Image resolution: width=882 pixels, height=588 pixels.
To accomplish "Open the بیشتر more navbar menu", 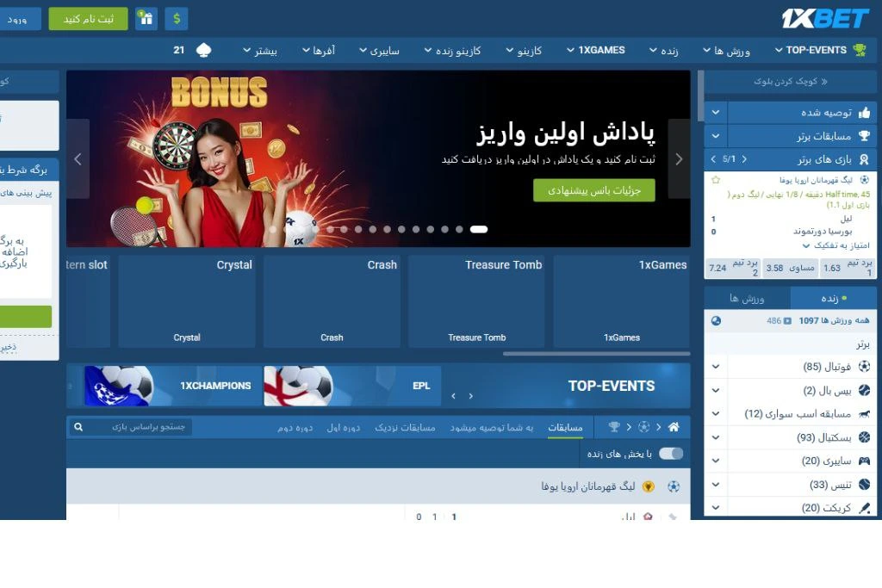I will [260, 51].
